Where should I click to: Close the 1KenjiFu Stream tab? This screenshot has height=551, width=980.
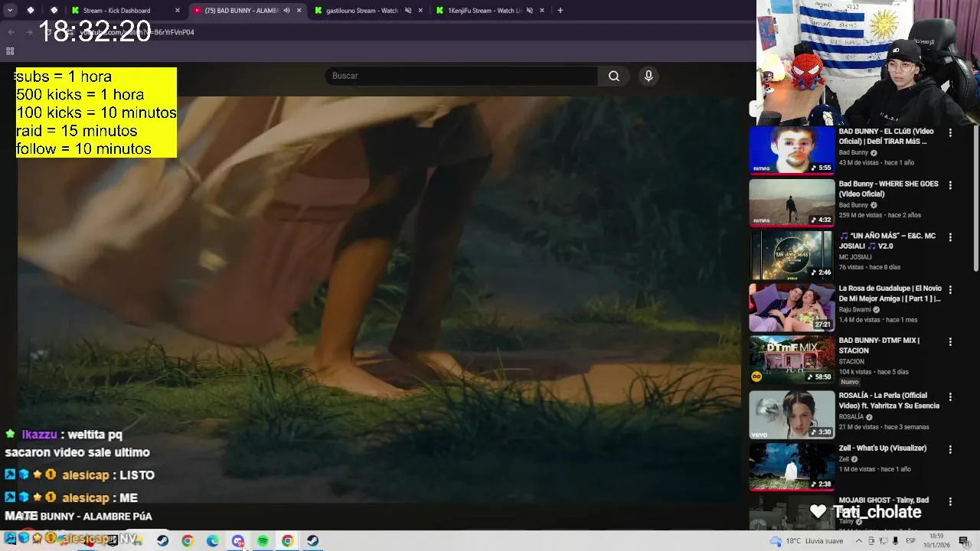pyautogui.click(x=542, y=11)
